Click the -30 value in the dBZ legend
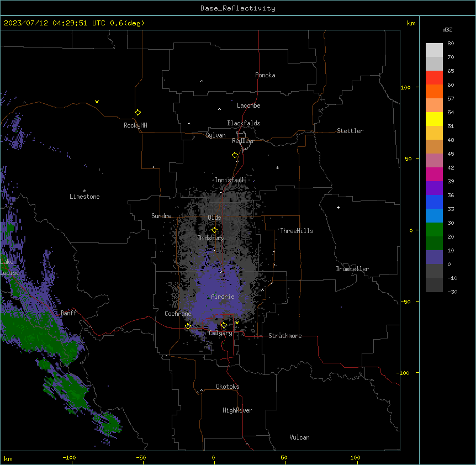 [x=452, y=292]
